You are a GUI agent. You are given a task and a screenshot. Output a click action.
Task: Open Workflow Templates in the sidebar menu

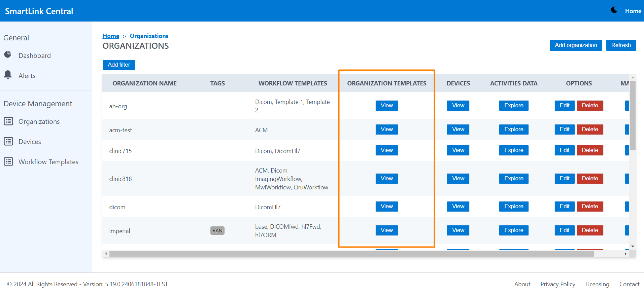(x=48, y=162)
